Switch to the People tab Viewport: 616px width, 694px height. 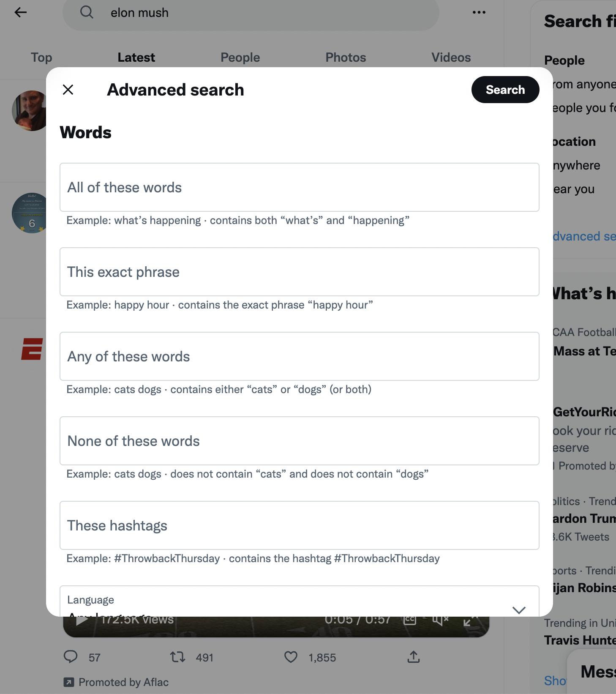pos(240,57)
